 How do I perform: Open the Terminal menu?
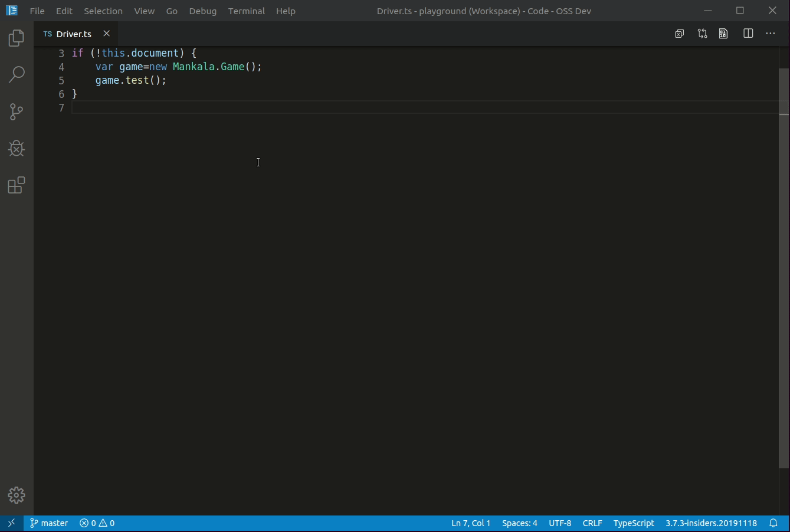click(246, 11)
